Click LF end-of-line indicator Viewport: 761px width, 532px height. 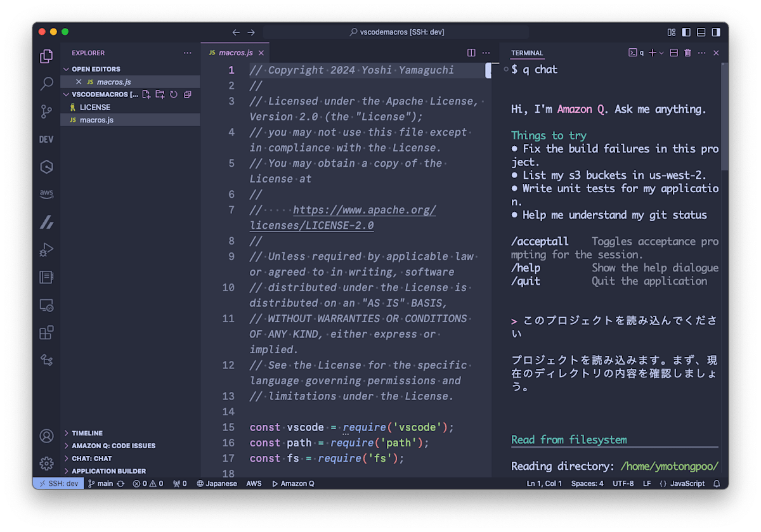(647, 483)
